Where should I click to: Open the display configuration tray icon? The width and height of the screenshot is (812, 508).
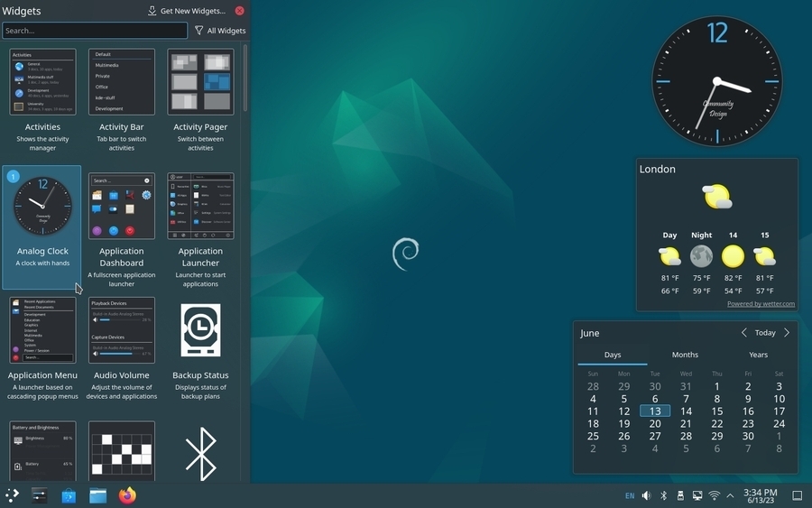tap(697, 495)
